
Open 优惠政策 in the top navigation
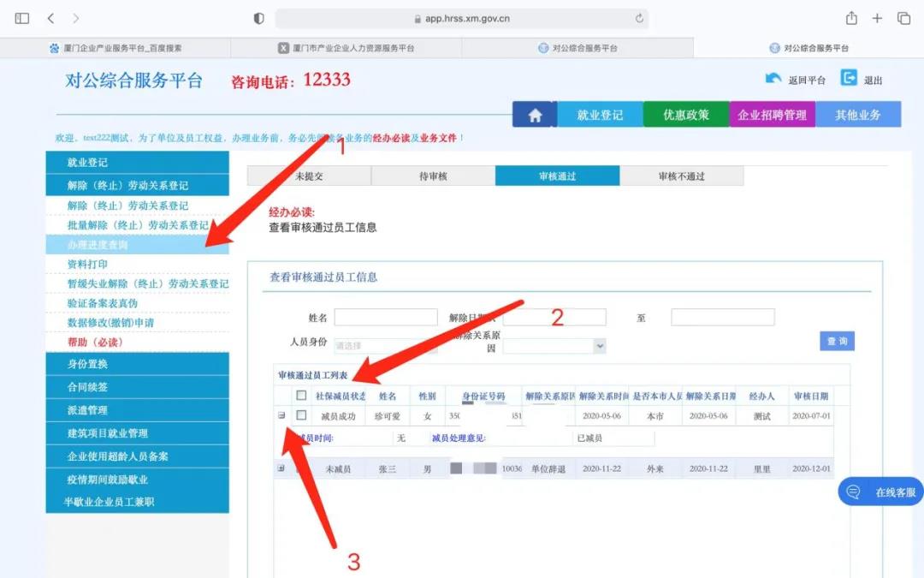(x=686, y=115)
